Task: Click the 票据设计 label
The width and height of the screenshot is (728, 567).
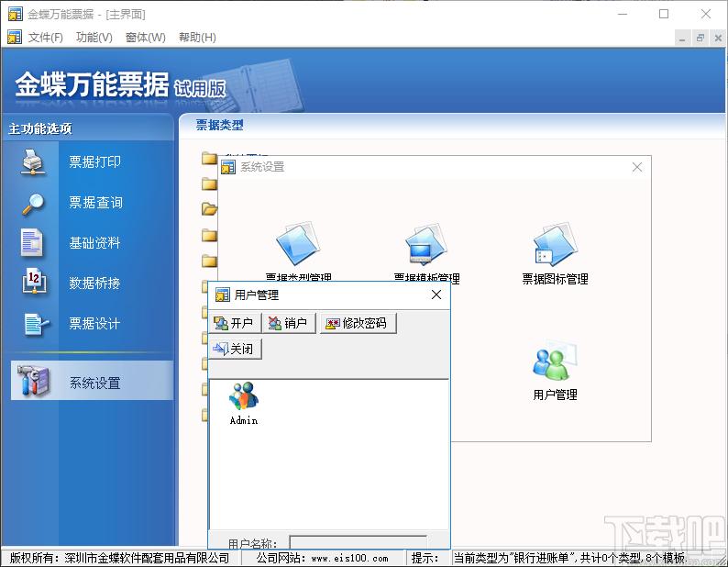Action: (94, 324)
